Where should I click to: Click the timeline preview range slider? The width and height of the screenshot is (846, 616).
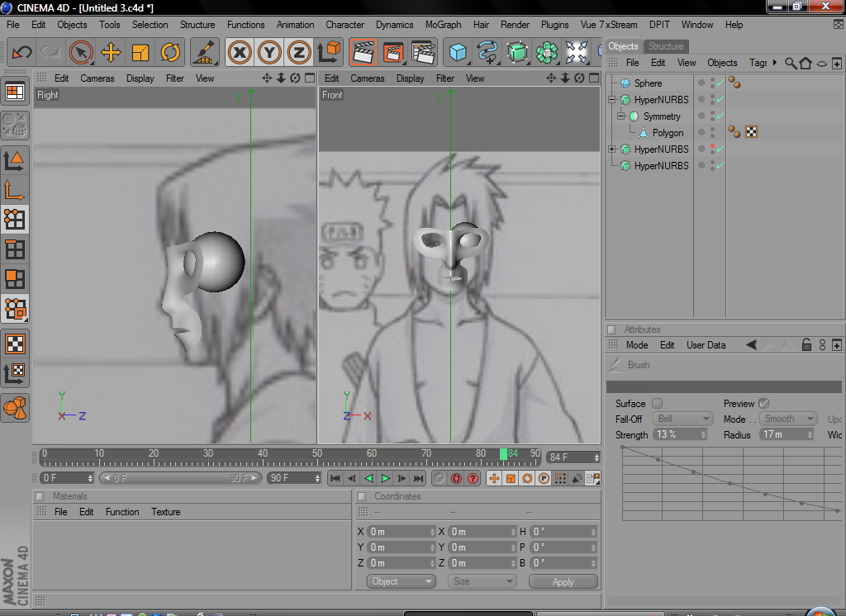point(181,478)
